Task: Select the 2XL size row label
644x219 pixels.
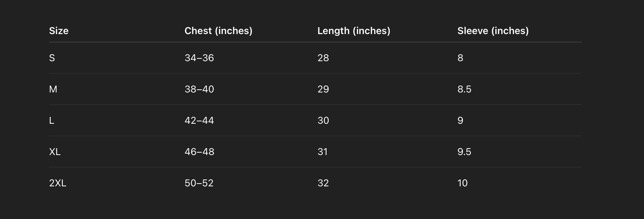Action: point(58,183)
